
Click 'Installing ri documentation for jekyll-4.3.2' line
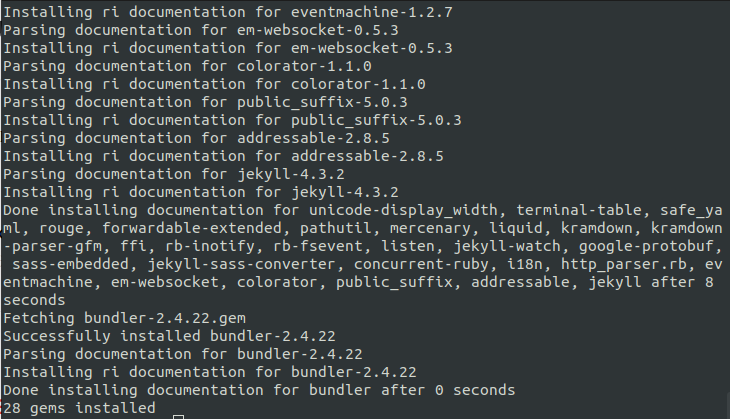coord(201,192)
